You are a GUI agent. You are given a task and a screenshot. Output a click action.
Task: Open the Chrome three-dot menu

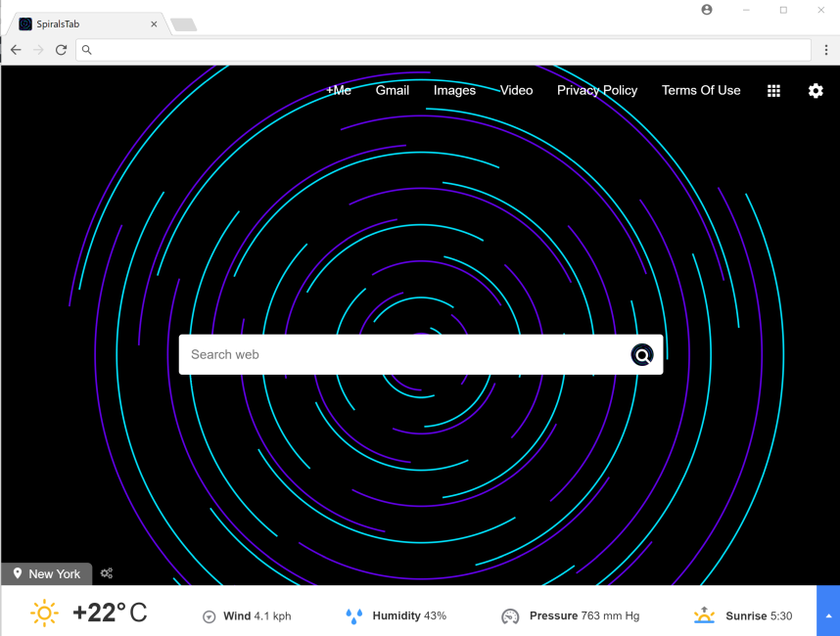(826, 50)
